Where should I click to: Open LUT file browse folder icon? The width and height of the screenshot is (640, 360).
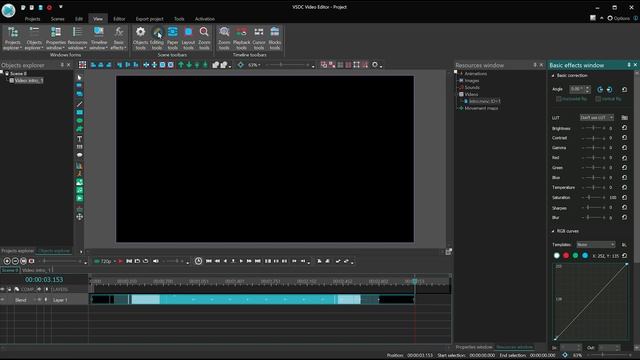pos(624,118)
